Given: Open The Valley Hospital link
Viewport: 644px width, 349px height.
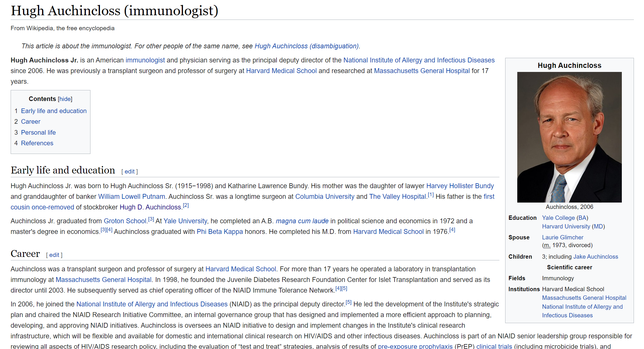Looking at the screenshot, I should 397,197.
